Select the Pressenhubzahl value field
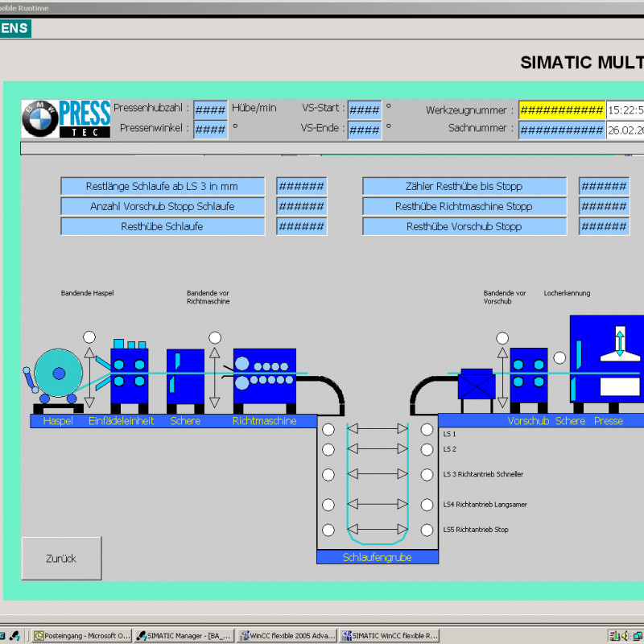 pyautogui.click(x=210, y=109)
